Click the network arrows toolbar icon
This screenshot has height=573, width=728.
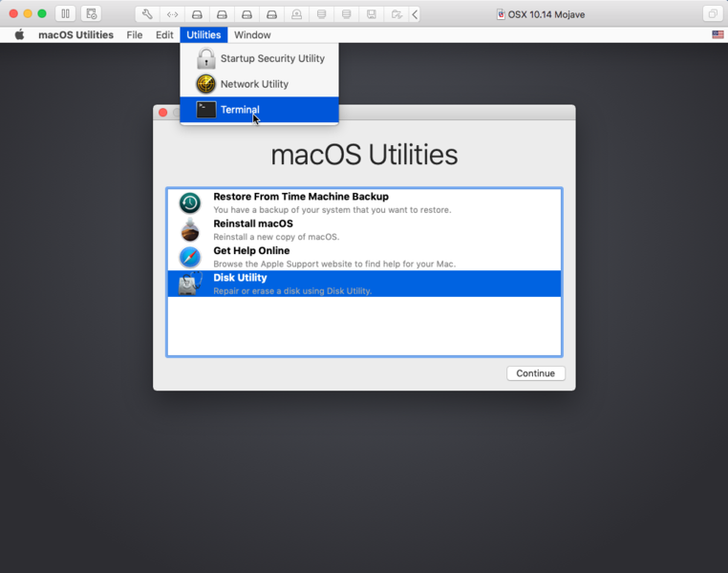pos(172,14)
